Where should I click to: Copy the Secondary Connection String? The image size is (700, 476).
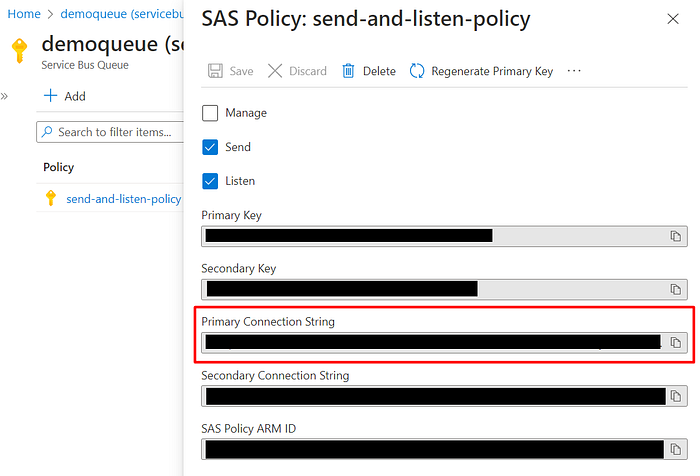(675, 396)
